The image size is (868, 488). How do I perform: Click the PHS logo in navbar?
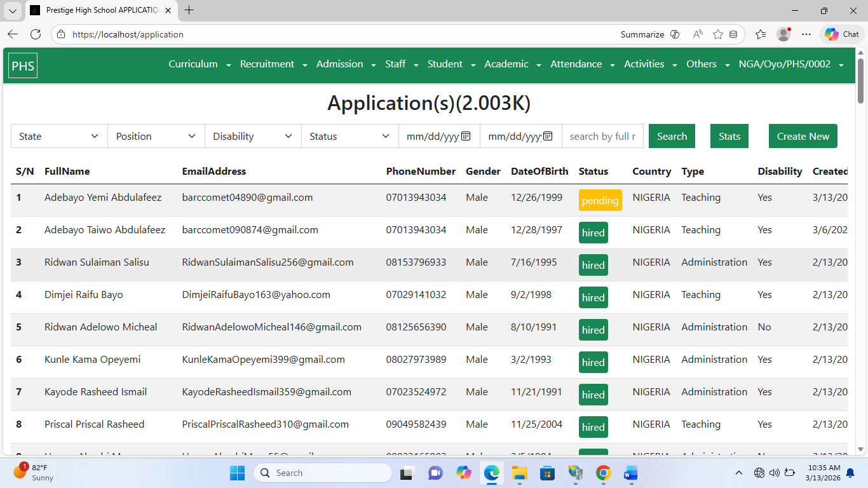(x=23, y=66)
